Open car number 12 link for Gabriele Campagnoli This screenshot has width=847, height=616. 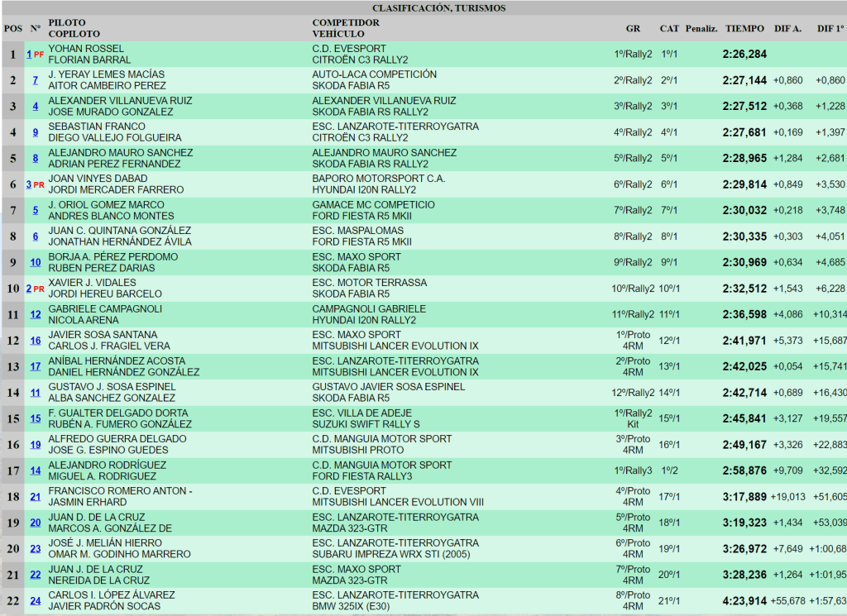pos(36,314)
